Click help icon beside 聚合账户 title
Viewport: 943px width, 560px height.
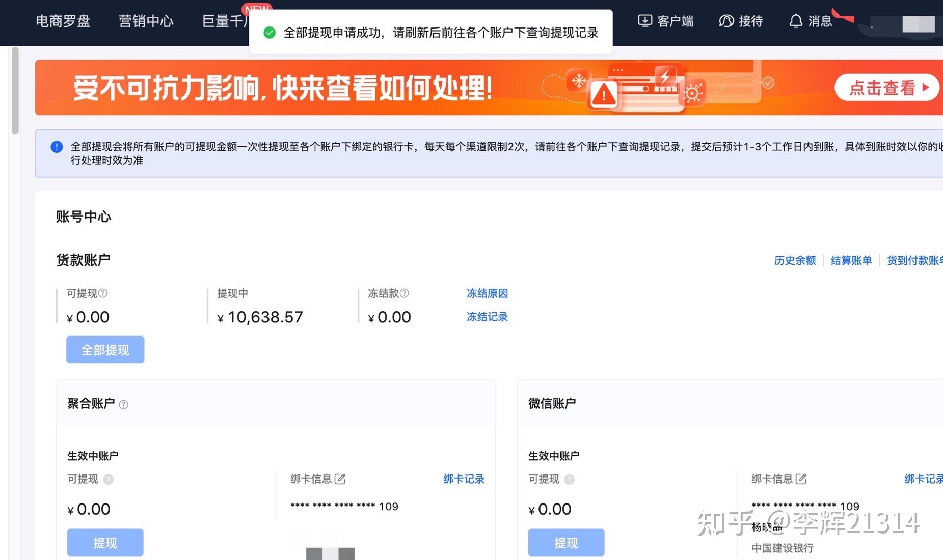[123, 404]
